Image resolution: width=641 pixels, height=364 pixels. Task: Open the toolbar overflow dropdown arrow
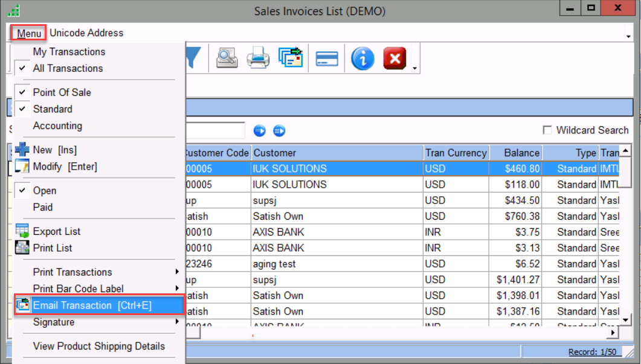tap(414, 68)
